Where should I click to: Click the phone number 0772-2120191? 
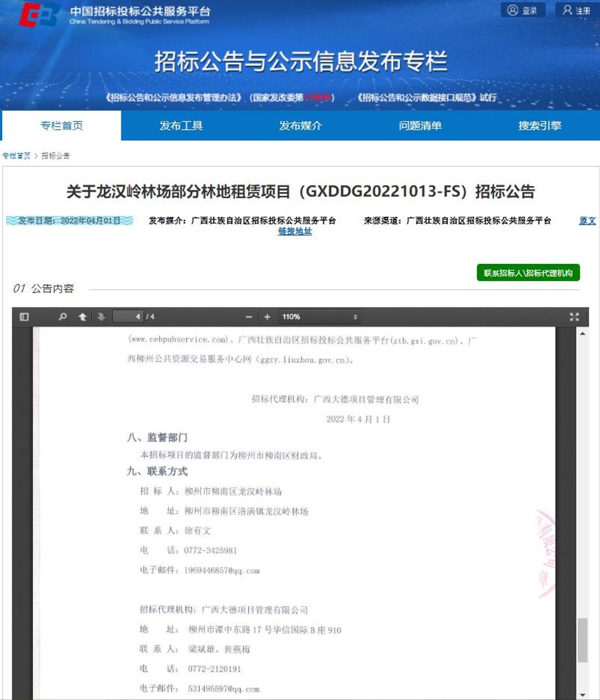click(x=215, y=669)
